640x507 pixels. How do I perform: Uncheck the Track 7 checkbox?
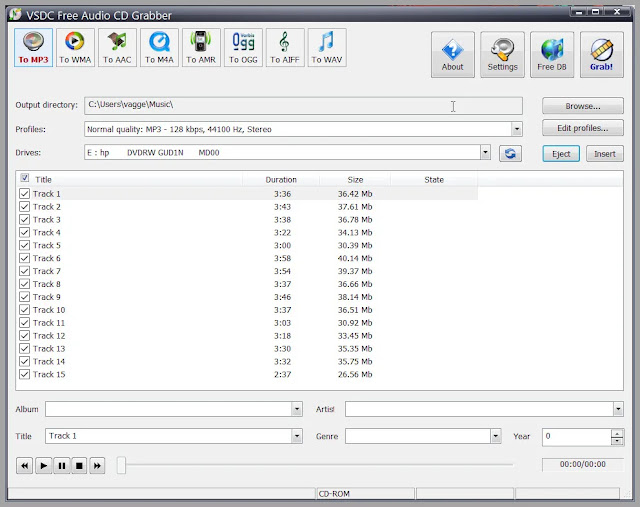(x=24, y=271)
